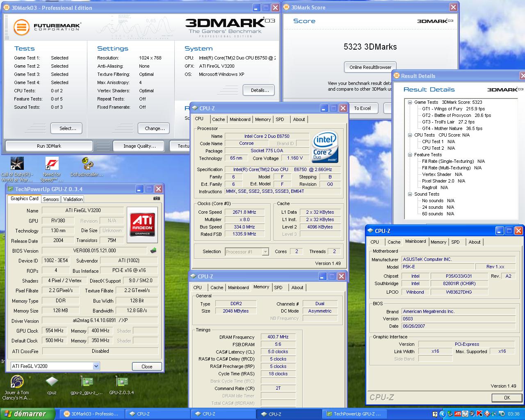Switch to TechPowerUp GPU-Z taskbar button
525x420 pixels.
pos(354,414)
